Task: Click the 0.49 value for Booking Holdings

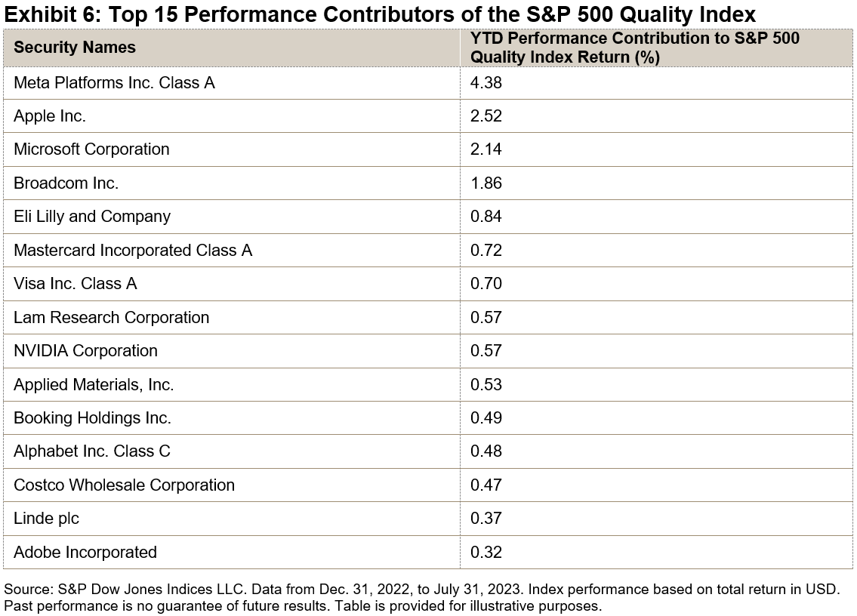Action: (x=486, y=417)
